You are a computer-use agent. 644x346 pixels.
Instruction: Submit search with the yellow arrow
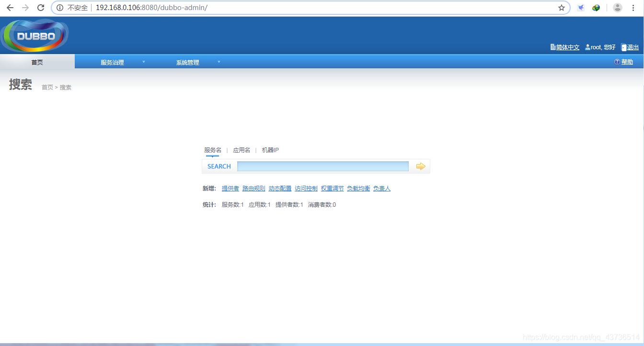click(x=421, y=166)
